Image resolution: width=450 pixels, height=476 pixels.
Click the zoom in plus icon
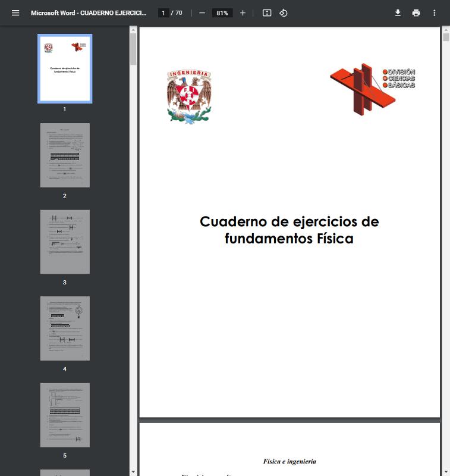click(243, 13)
